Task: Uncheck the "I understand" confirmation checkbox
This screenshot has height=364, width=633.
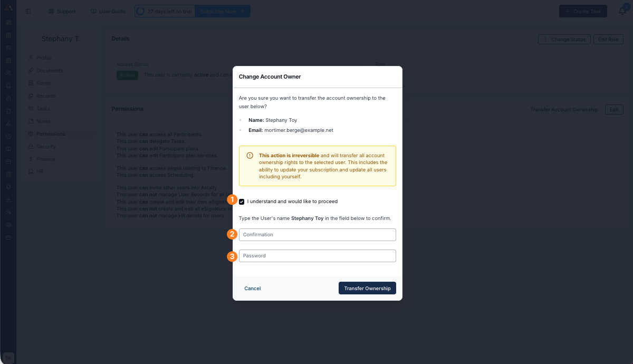Action: click(x=242, y=202)
